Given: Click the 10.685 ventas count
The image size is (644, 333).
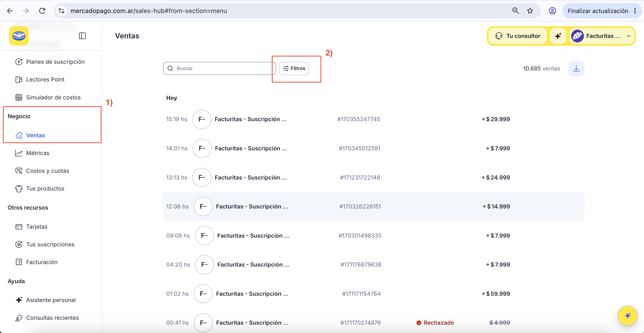Looking at the screenshot, I should tap(542, 68).
